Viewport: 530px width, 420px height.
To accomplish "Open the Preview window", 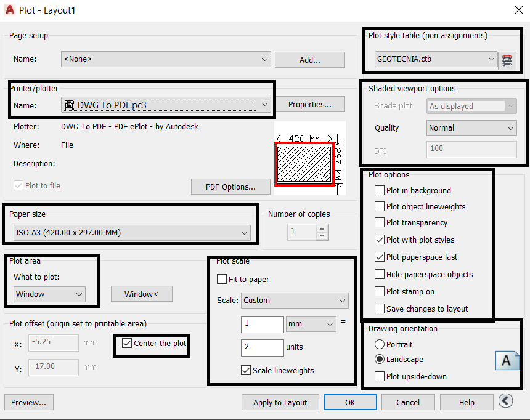I will pos(28,402).
